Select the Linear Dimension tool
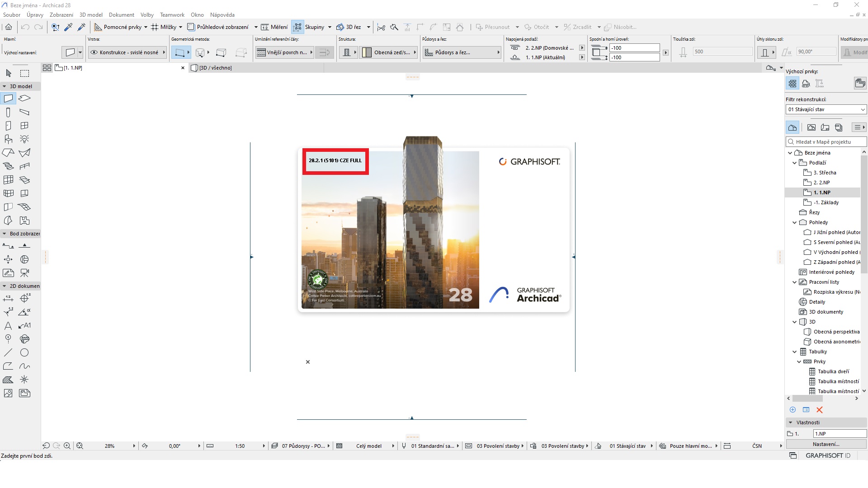868x488 pixels. (9, 298)
